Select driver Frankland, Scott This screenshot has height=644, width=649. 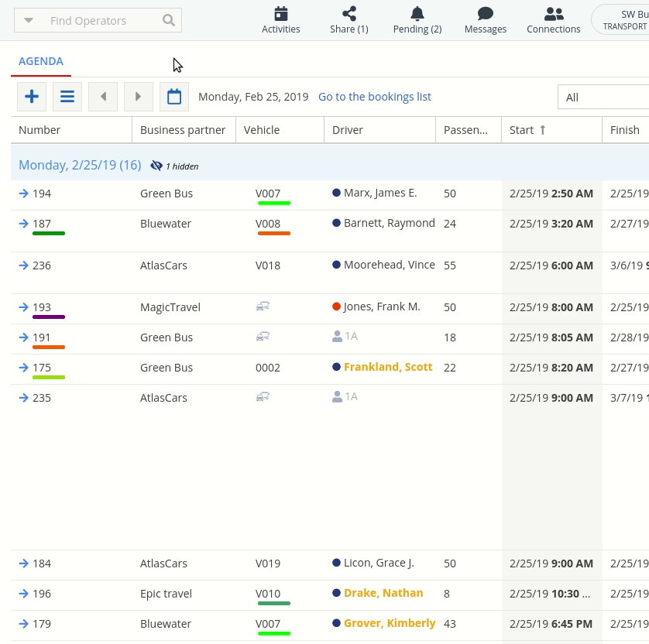coord(388,367)
